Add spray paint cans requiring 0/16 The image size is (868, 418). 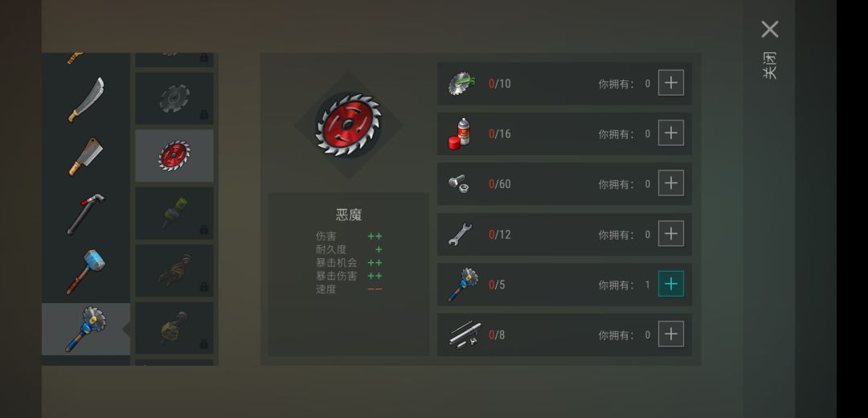click(x=671, y=133)
